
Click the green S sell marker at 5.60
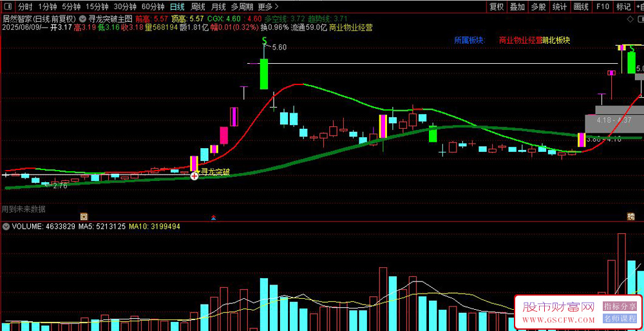265,40
